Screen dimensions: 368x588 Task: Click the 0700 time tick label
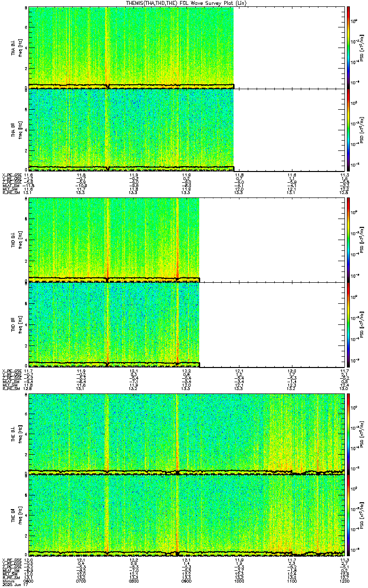point(81,581)
